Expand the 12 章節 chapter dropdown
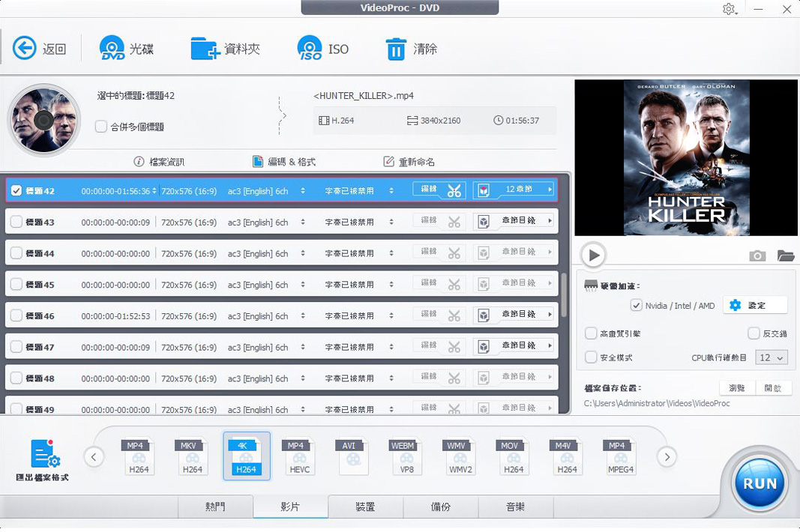Image resolution: width=800 pixels, height=532 pixels. 550,190
